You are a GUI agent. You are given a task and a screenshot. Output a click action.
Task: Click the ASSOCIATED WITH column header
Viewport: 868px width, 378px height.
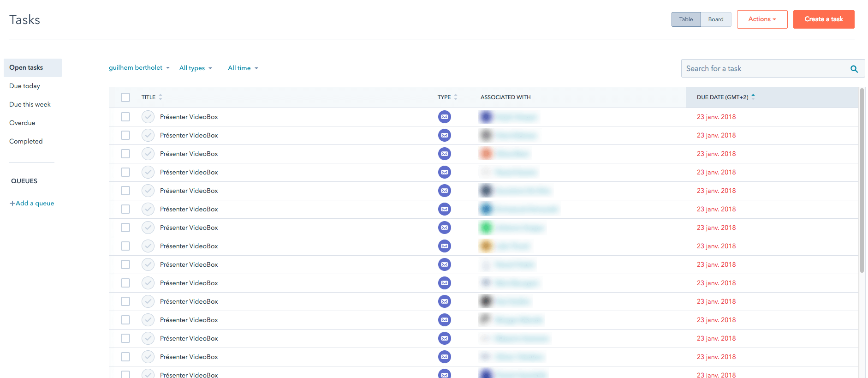[505, 97]
